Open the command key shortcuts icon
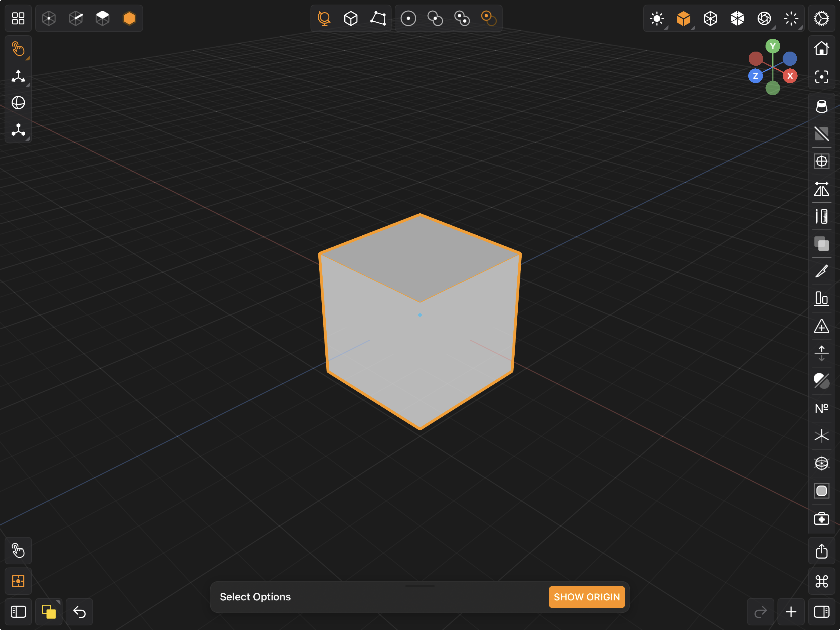This screenshot has height=630, width=840. 821,581
